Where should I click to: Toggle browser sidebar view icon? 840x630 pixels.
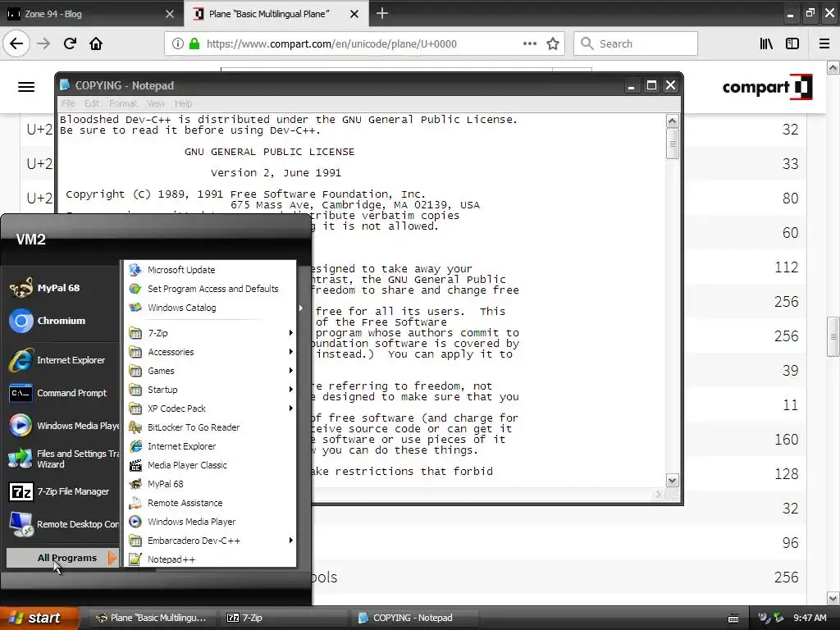click(792, 43)
